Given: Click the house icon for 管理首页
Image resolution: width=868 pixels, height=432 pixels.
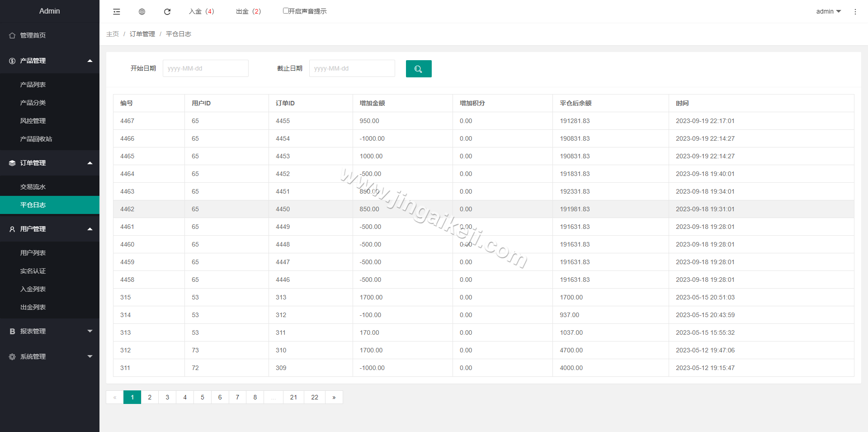Looking at the screenshot, I should point(12,35).
